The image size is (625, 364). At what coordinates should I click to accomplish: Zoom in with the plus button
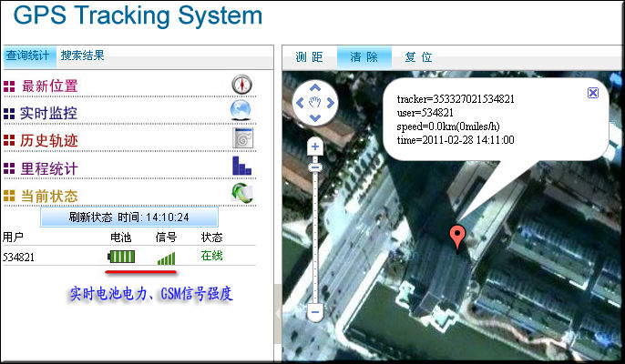pyautogui.click(x=315, y=147)
